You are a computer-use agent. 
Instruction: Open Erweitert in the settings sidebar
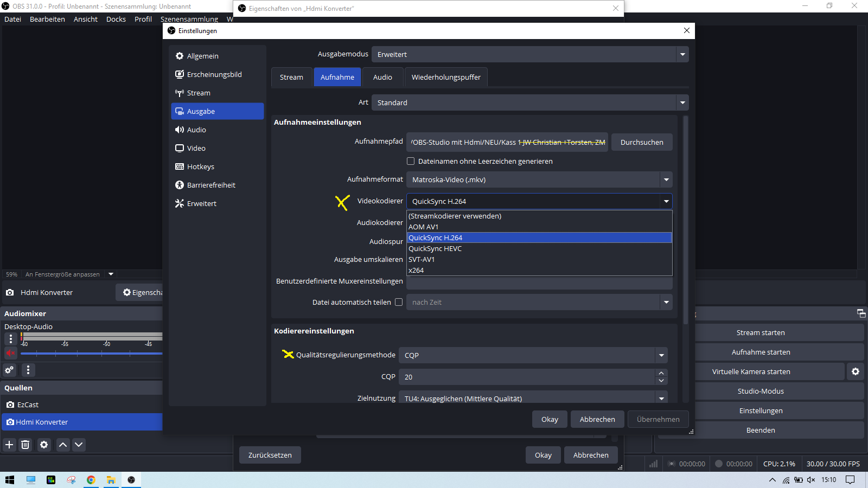(218, 203)
